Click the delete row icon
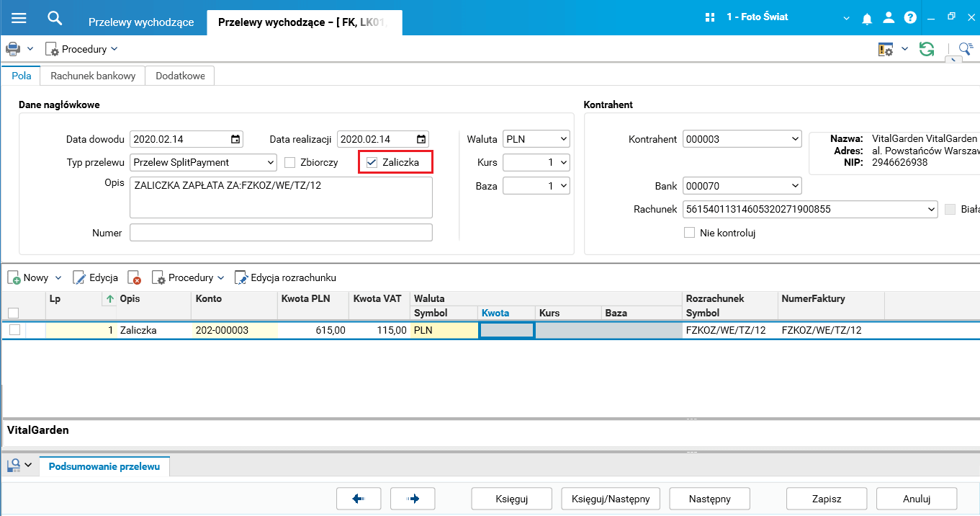The image size is (980, 516). [134, 277]
